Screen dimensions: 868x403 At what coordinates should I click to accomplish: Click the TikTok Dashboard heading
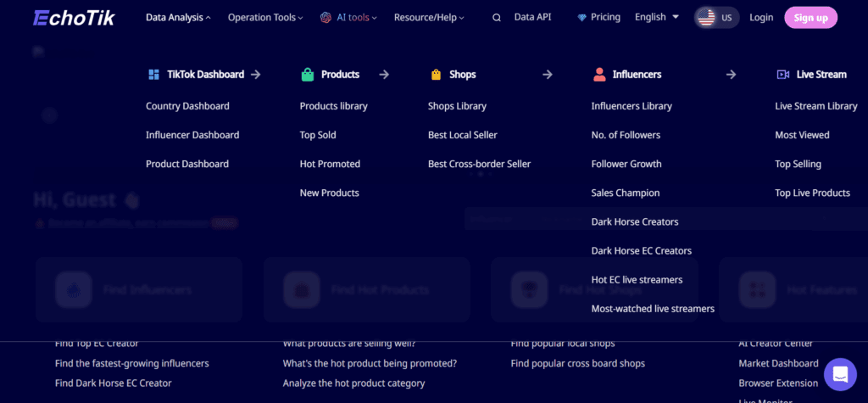pyautogui.click(x=205, y=75)
